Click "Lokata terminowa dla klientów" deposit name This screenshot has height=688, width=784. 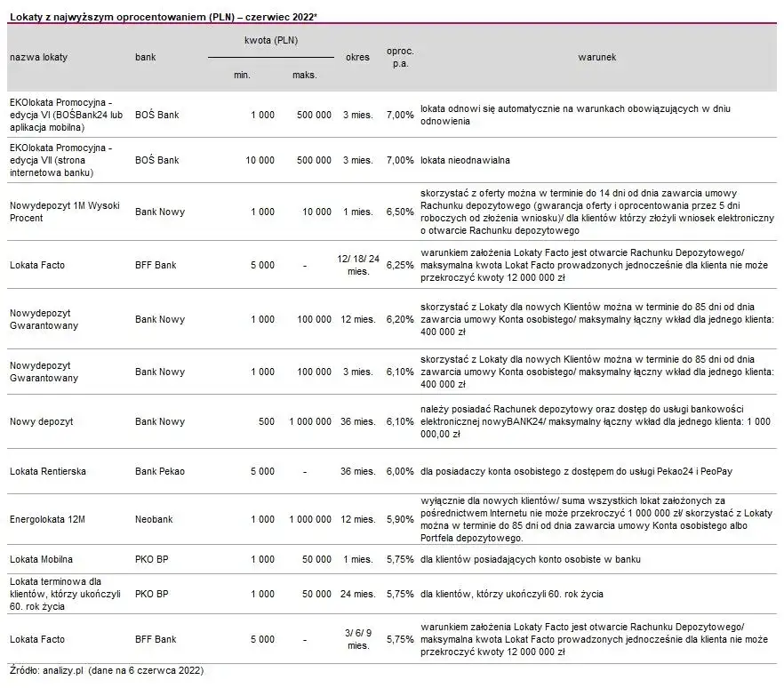[65, 594]
